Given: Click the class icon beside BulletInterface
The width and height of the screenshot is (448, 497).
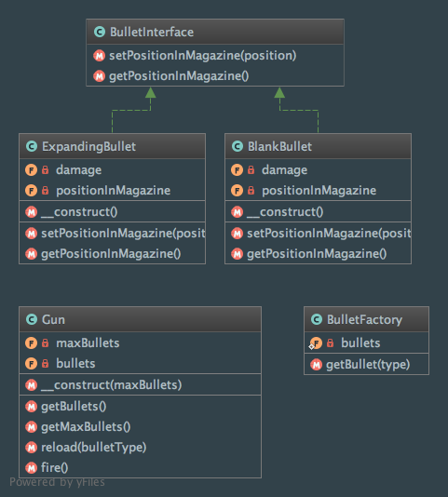Looking at the screenshot, I should click(100, 32).
